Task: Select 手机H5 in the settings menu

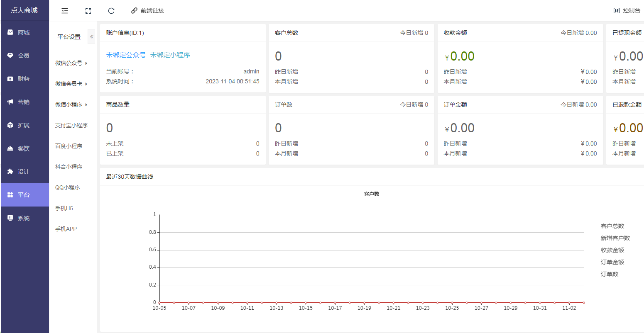Action: (x=66, y=208)
